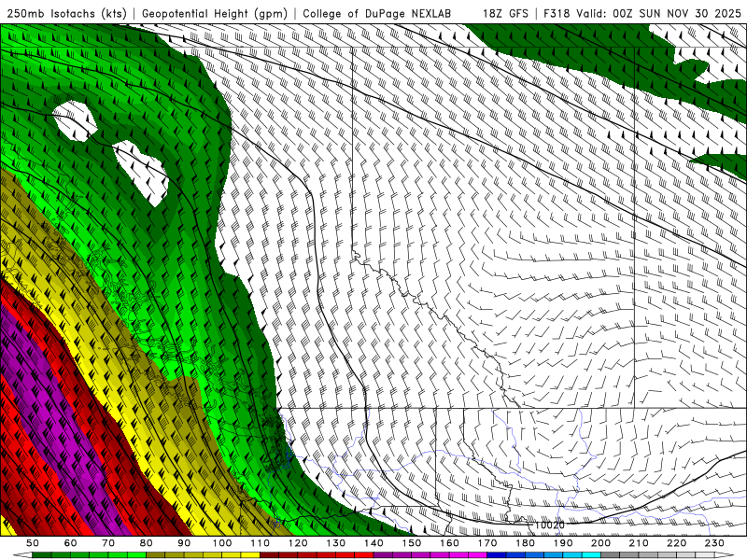Select the bright yellow swatch before dark red
This screenshot has width=747, height=560.
[250, 554]
